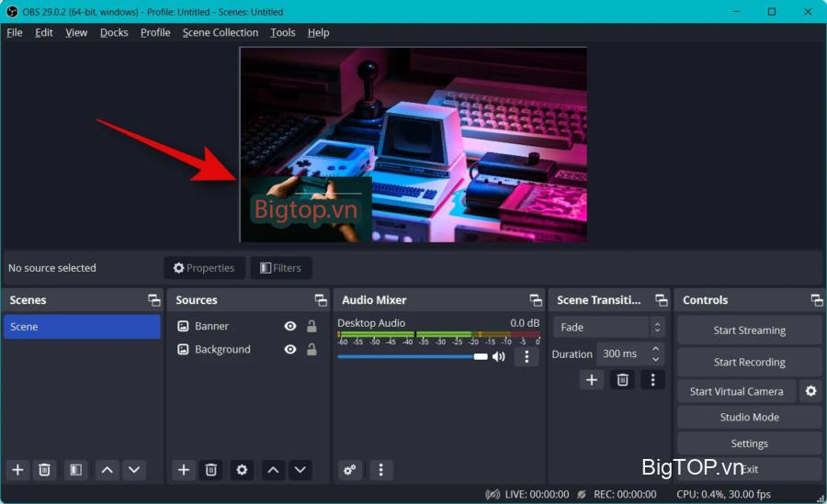Open the View menu

tap(76, 33)
